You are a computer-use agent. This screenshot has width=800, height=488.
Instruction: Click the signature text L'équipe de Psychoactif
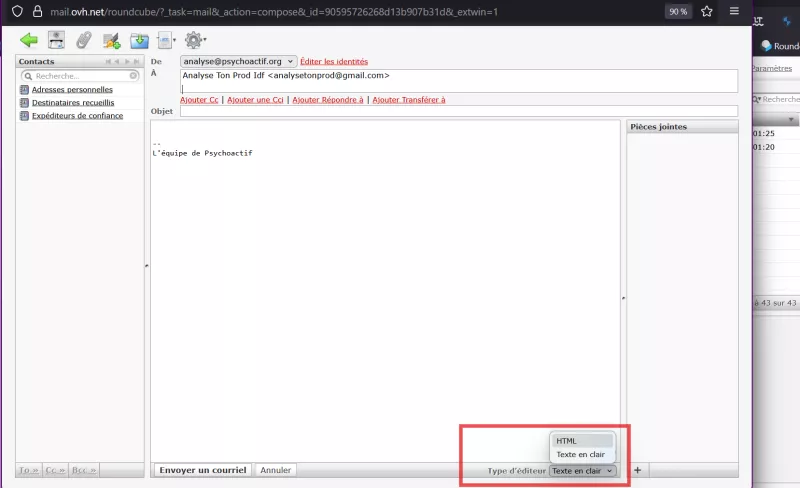point(203,153)
